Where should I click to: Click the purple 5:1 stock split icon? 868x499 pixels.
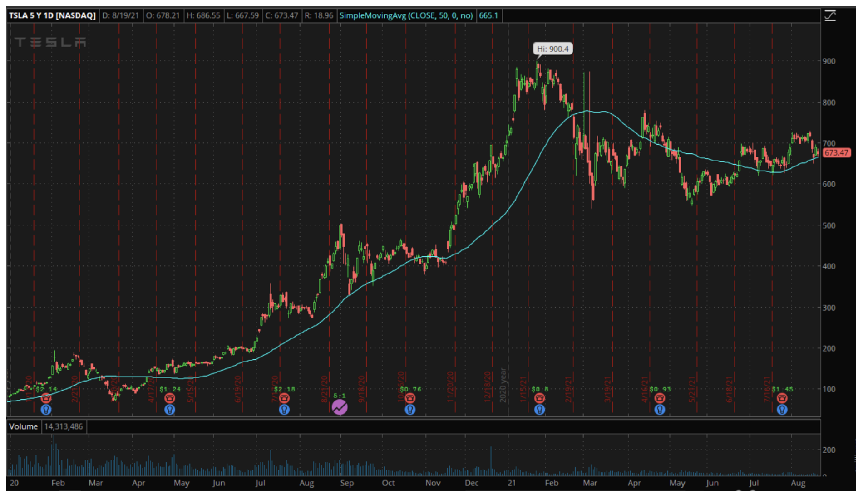[x=340, y=407]
